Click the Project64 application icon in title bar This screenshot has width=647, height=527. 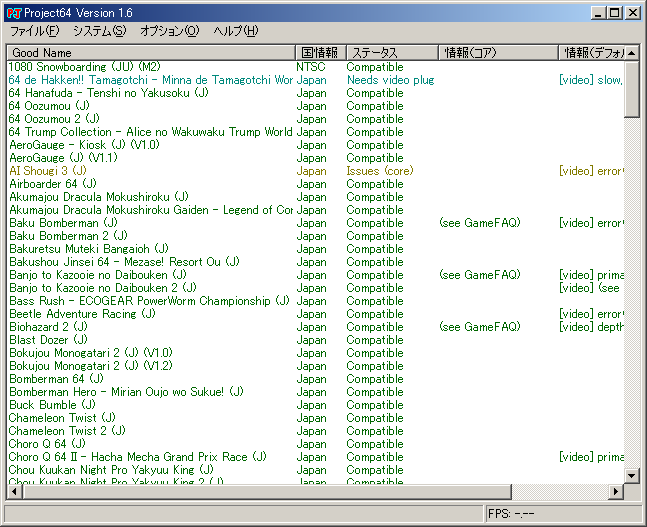coord(13,13)
